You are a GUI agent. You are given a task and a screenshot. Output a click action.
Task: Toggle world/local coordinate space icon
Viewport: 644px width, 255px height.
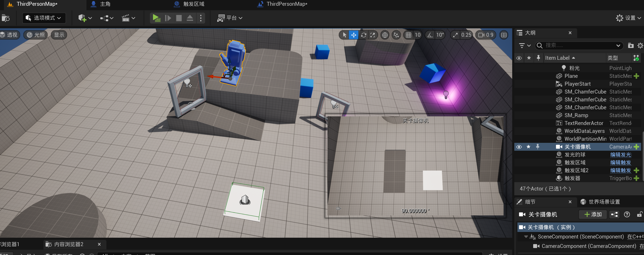(385, 35)
